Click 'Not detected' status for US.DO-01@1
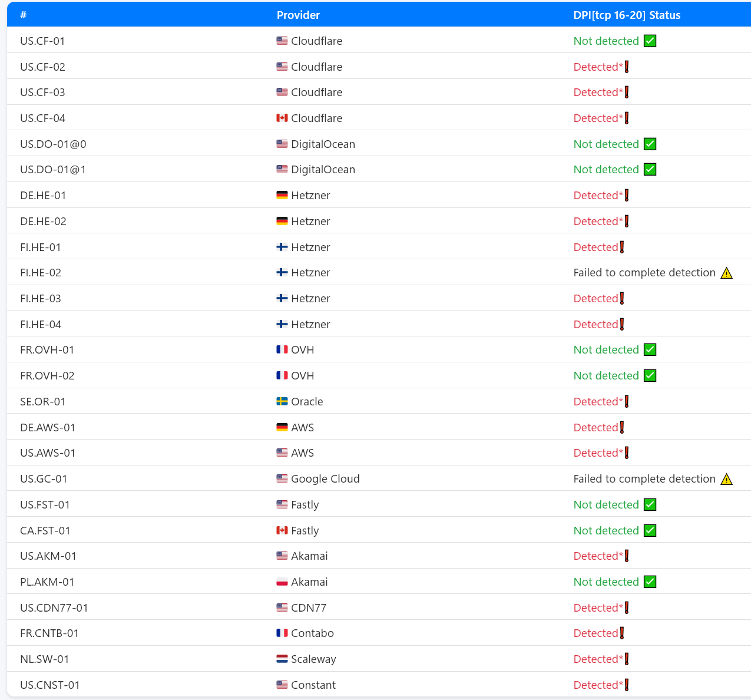The height and width of the screenshot is (700, 751). 606,169
